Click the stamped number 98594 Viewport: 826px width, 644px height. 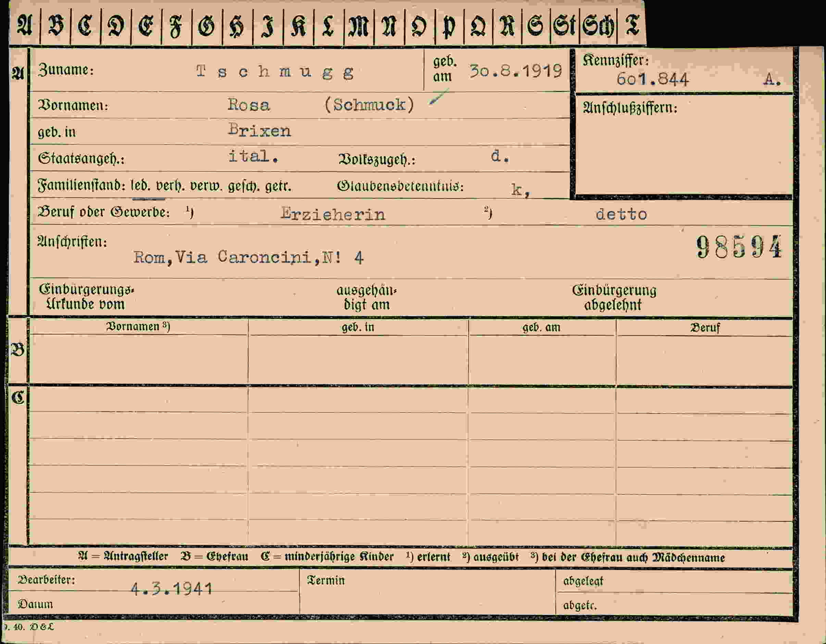pos(739,247)
